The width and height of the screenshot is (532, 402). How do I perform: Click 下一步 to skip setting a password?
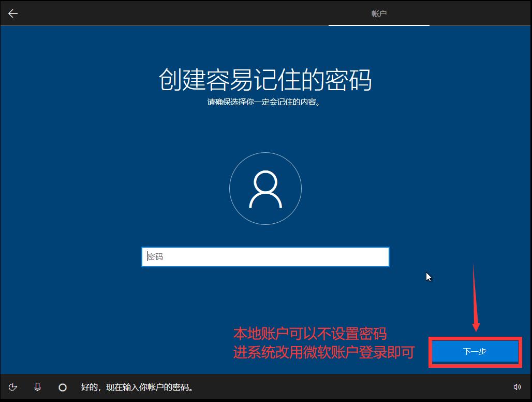pyautogui.click(x=474, y=351)
